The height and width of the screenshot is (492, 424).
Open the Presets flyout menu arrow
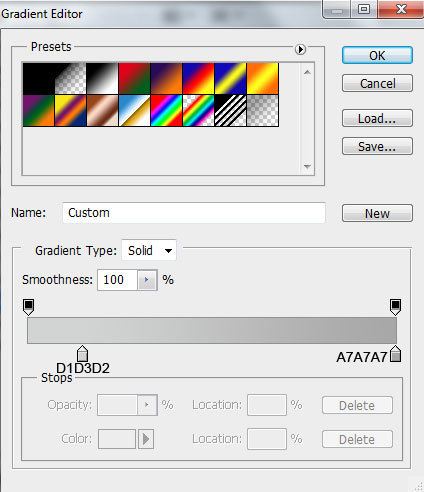(300, 49)
